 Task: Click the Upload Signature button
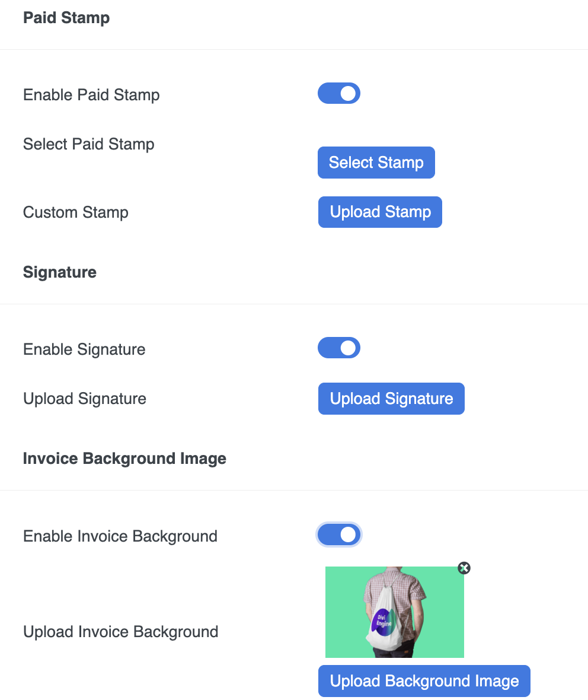(391, 399)
